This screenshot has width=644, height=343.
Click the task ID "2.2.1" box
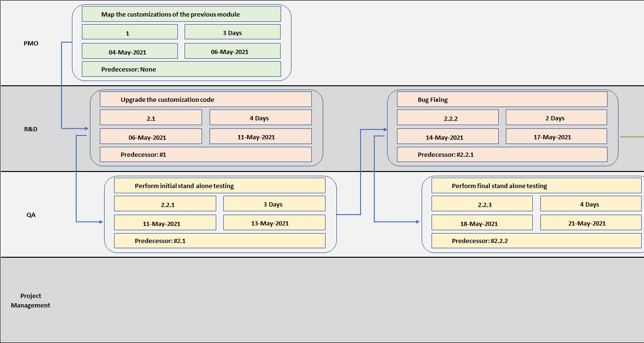pyautogui.click(x=165, y=203)
